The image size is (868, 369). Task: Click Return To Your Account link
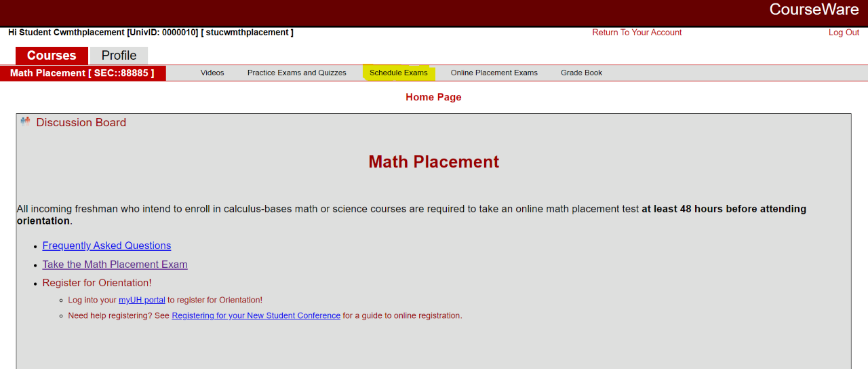click(x=637, y=33)
